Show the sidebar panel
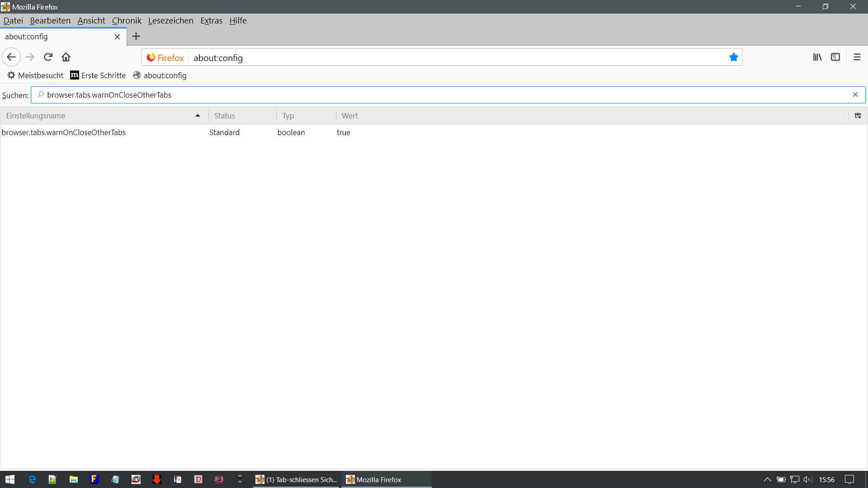This screenshot has height=488, width=868. pos(835,57)
